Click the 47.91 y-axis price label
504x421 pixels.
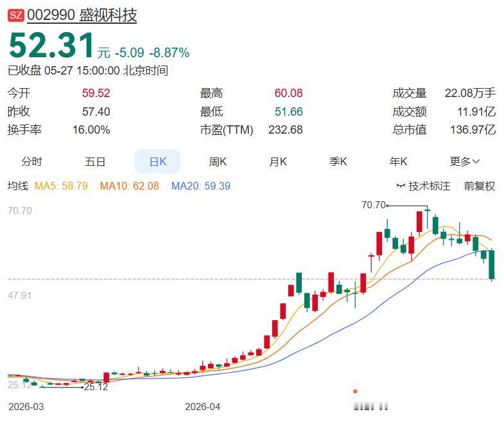[20, 295]
